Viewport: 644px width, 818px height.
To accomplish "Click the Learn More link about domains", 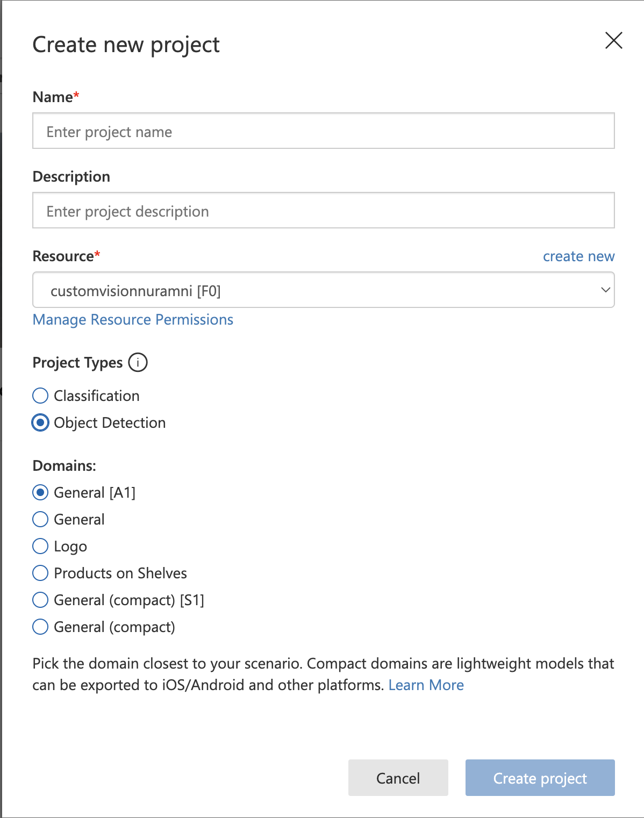I will [x=426, y=685].
